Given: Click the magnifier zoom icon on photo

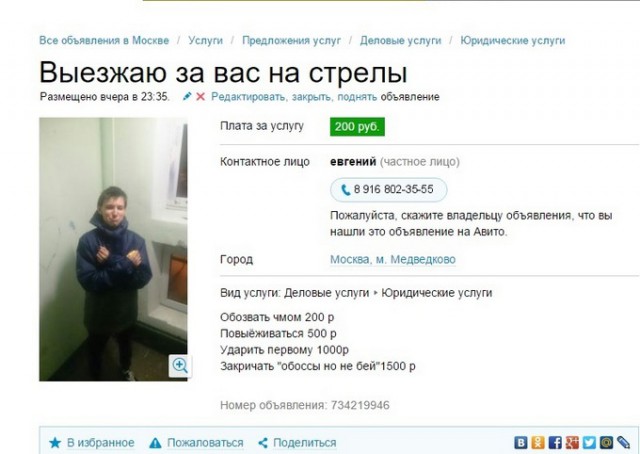Looking at the screenshot, I should click(x=180, y=365).
